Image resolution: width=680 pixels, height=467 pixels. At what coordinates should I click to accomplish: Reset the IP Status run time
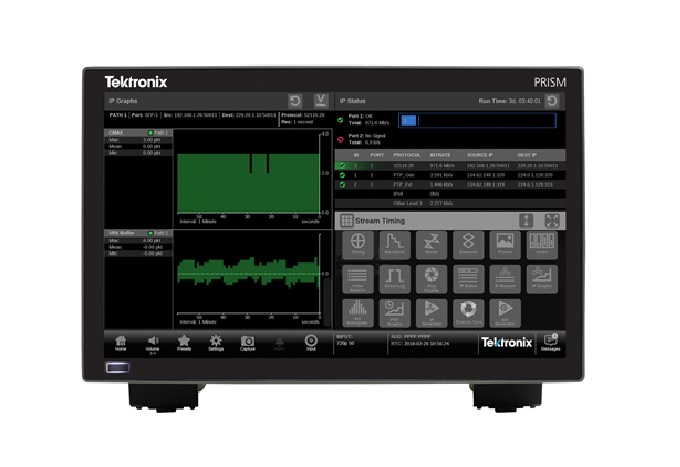point(551,101)
